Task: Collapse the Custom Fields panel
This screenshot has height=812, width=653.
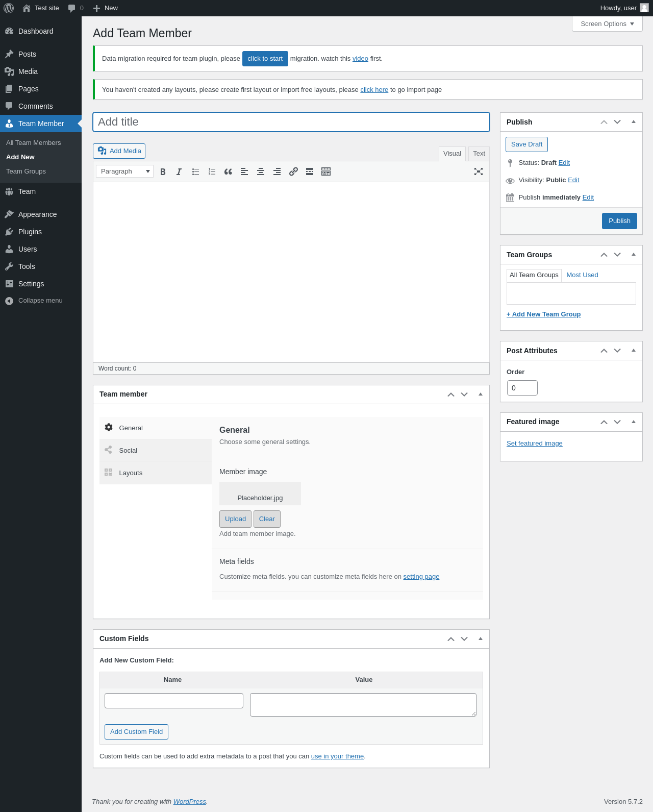Action: click(481, 639)
